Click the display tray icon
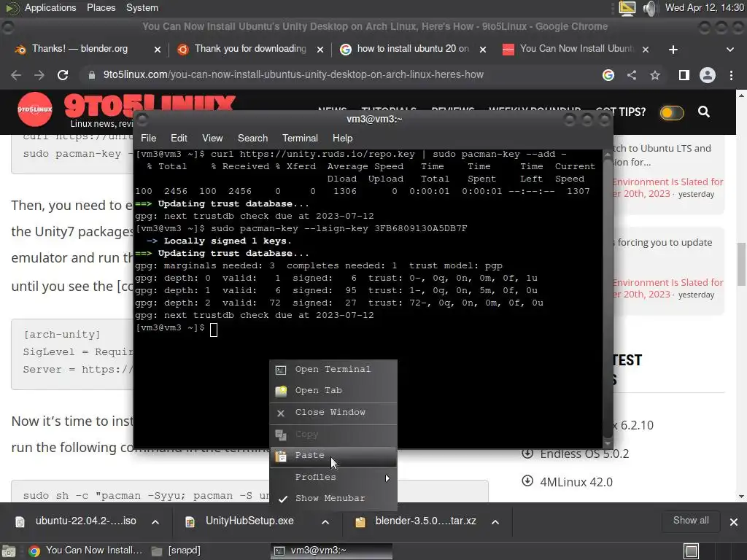 (627, 8)
